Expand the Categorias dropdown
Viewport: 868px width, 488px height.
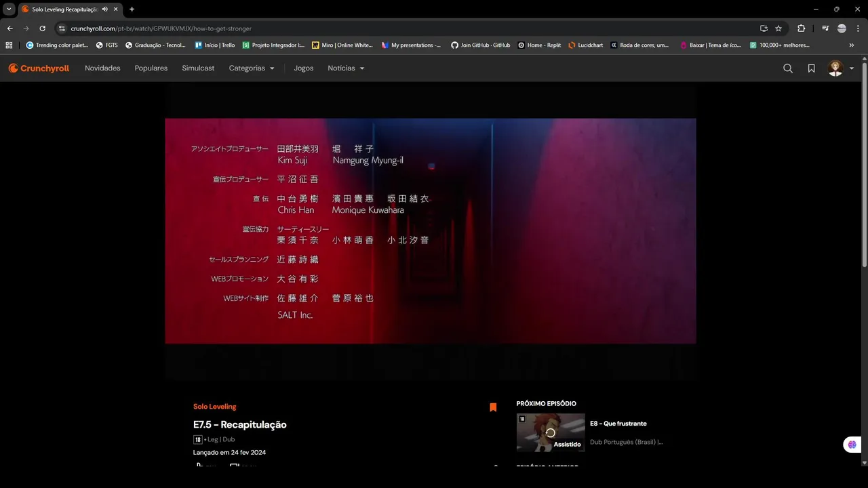point(252,68)
